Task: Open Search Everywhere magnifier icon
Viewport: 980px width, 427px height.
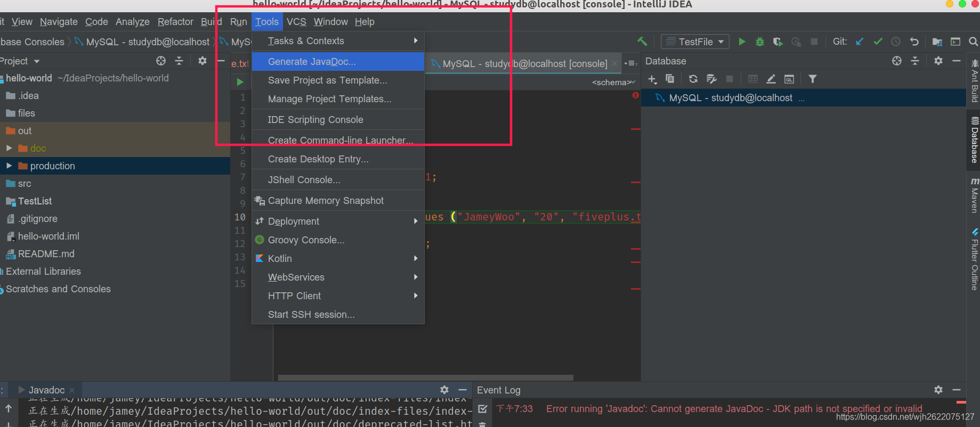Action: [x=973, y=42]
